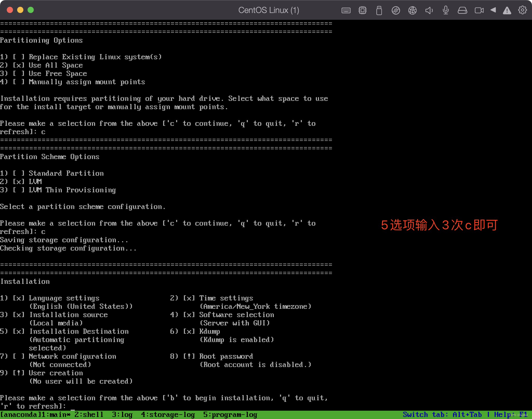532x419 pixels.
Task: Switch to the 3:log tab
Action: [x=122, y=414]
